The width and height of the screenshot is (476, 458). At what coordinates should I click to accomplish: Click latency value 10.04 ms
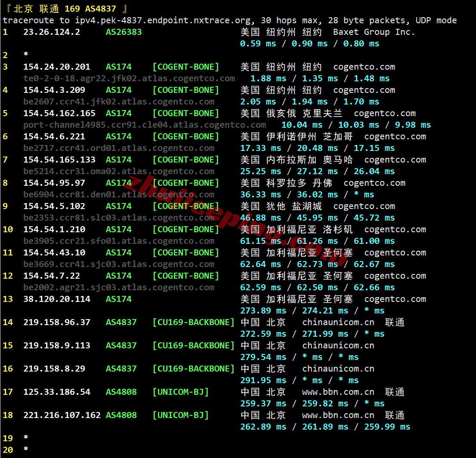tap(302, 125)
